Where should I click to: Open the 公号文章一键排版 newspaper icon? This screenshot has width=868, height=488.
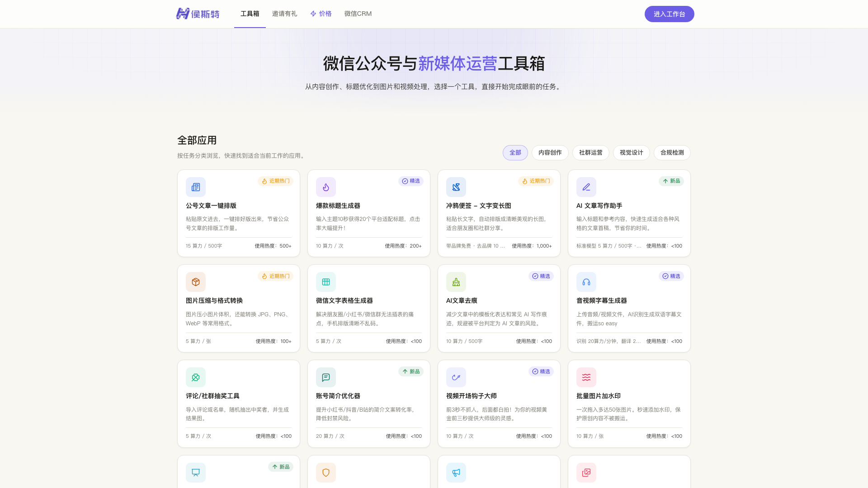point(196,187)
